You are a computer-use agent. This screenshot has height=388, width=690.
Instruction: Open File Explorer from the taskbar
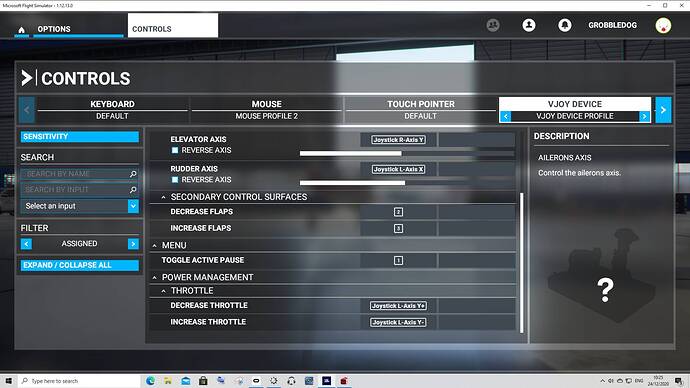168,381
